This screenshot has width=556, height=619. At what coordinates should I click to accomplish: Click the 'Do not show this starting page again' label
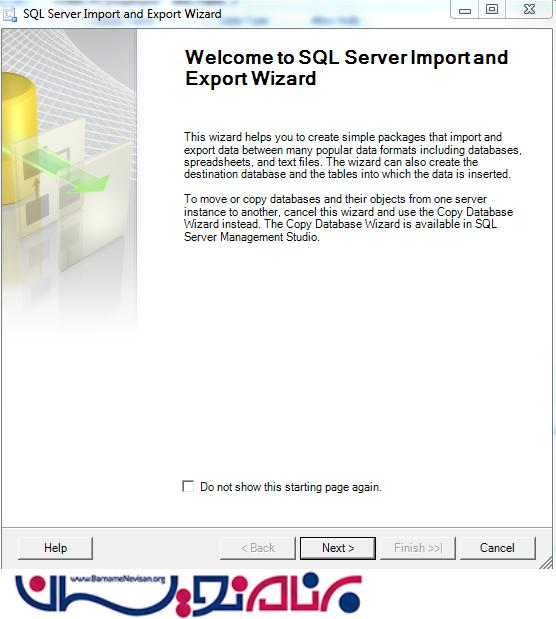click(x=291, y=487)
